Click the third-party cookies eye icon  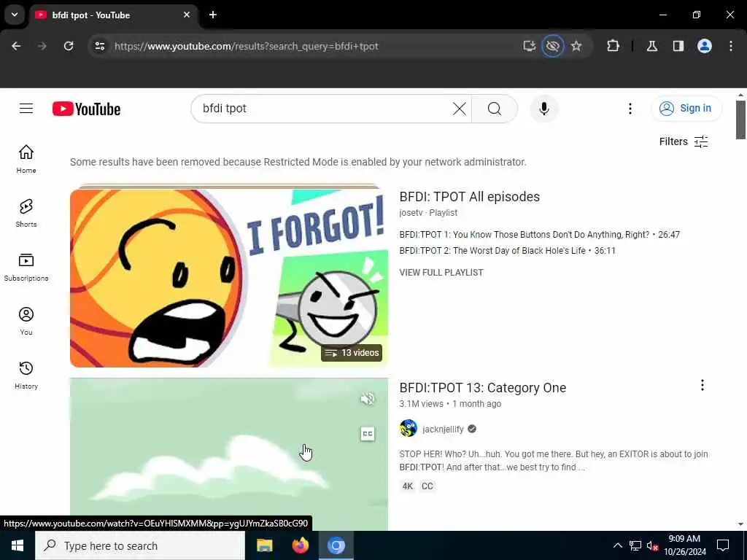(x=553, y=46)
